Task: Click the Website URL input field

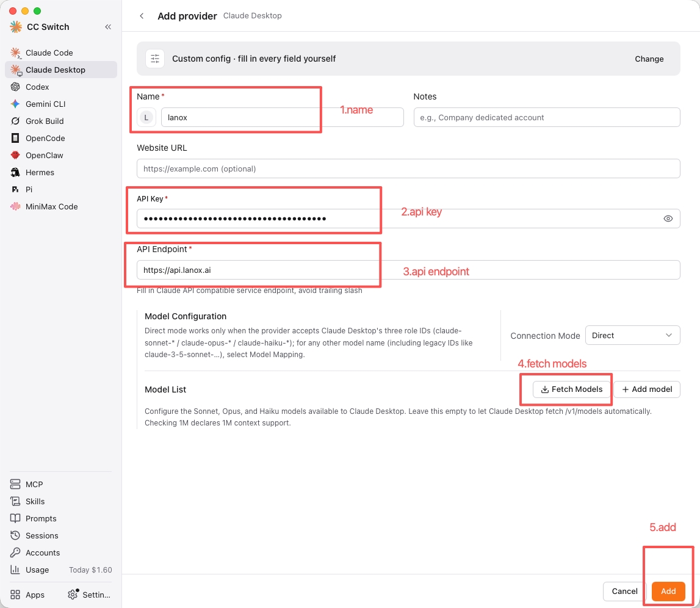Action: coord(408,168)
